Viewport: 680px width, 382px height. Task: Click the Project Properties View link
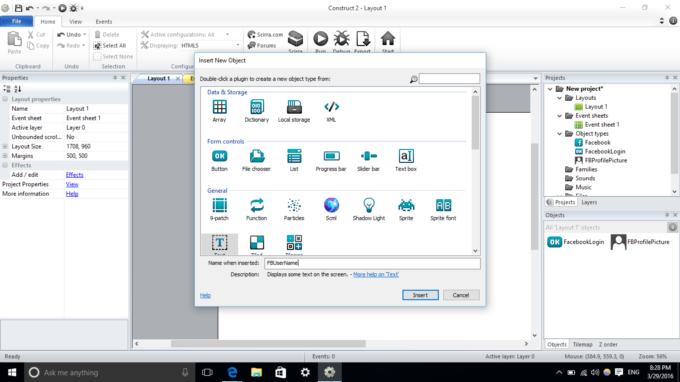click(x=72, y=185)
